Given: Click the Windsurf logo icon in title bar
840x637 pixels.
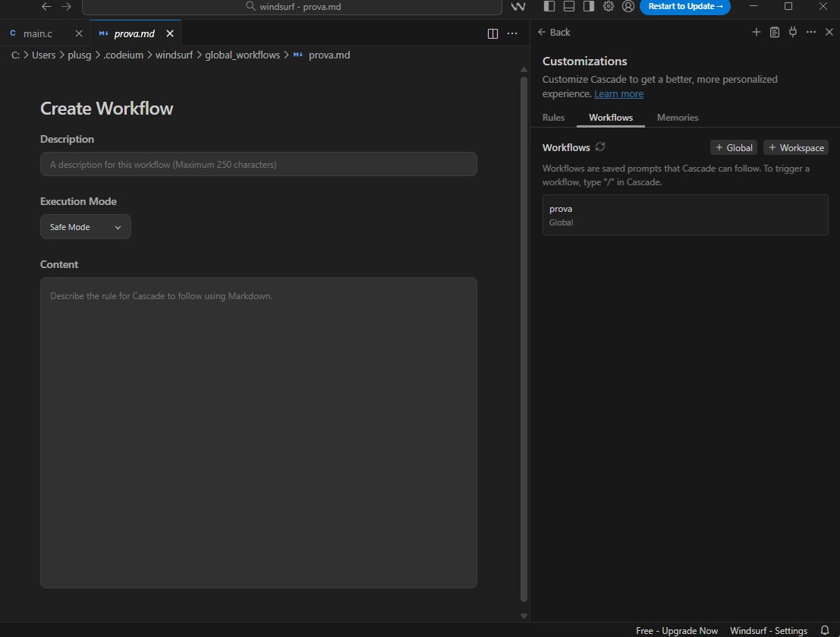Looking at the screenshot, I should click(519, 7).
